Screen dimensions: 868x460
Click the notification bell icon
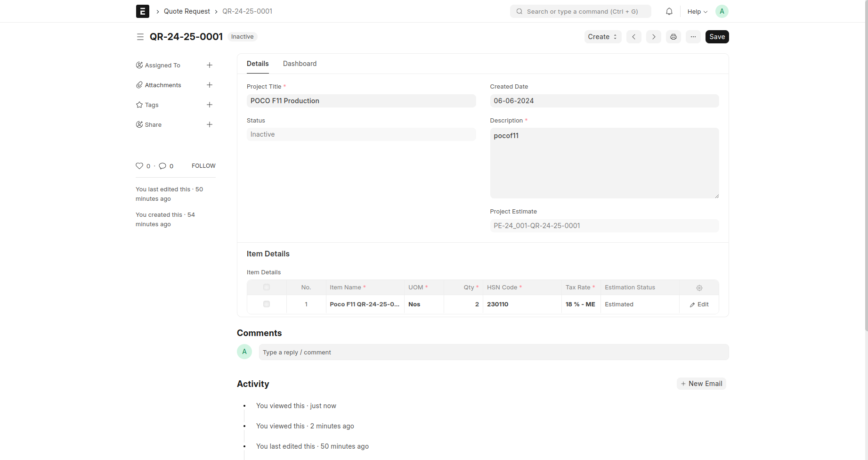click(669, 11)
